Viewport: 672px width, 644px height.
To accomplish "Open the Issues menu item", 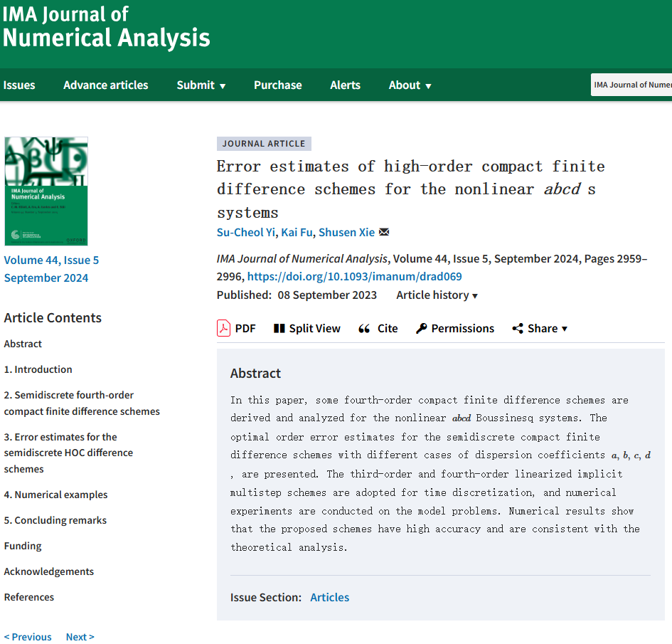I will click(x=19, y=85).
